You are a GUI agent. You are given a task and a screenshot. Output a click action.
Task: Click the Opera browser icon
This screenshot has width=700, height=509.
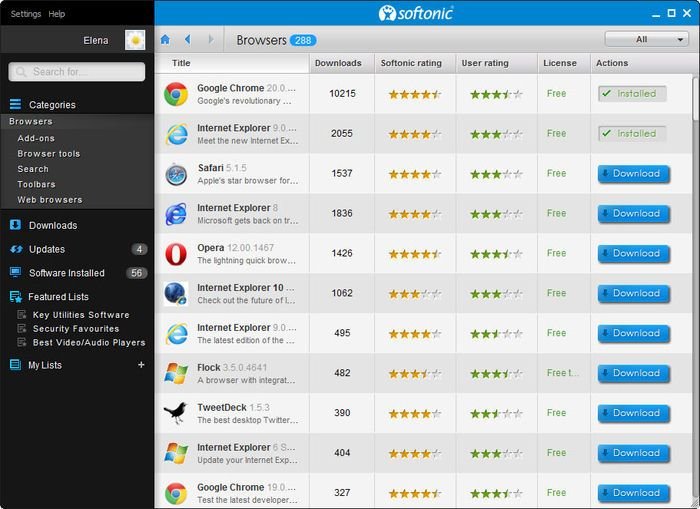click(176, 254)
